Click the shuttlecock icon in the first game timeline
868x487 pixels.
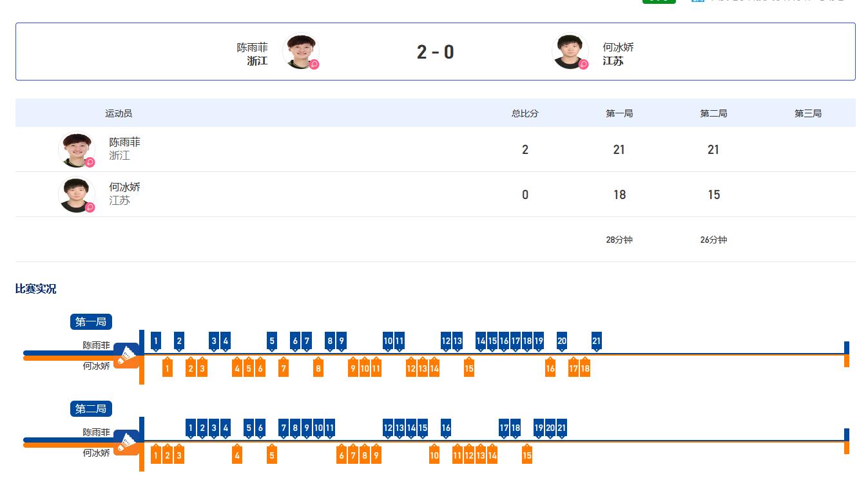pyautogui.click(x=127, y=355)
